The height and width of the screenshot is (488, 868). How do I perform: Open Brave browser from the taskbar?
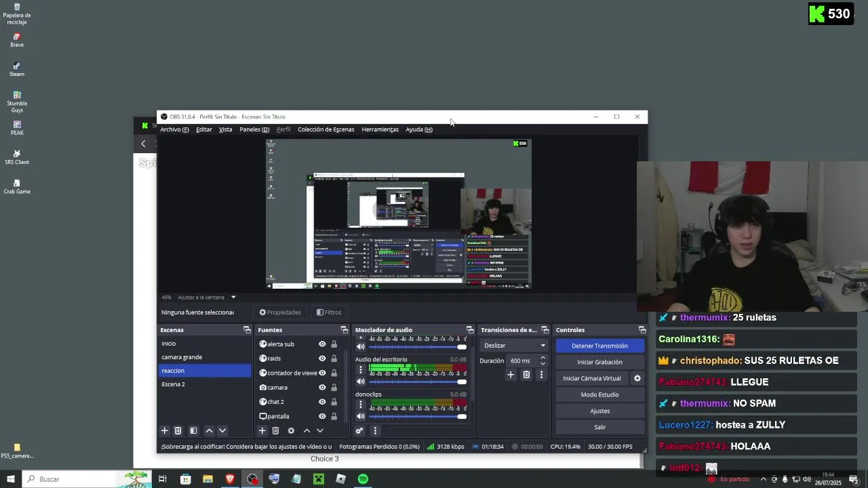click(x=230, y=479)
